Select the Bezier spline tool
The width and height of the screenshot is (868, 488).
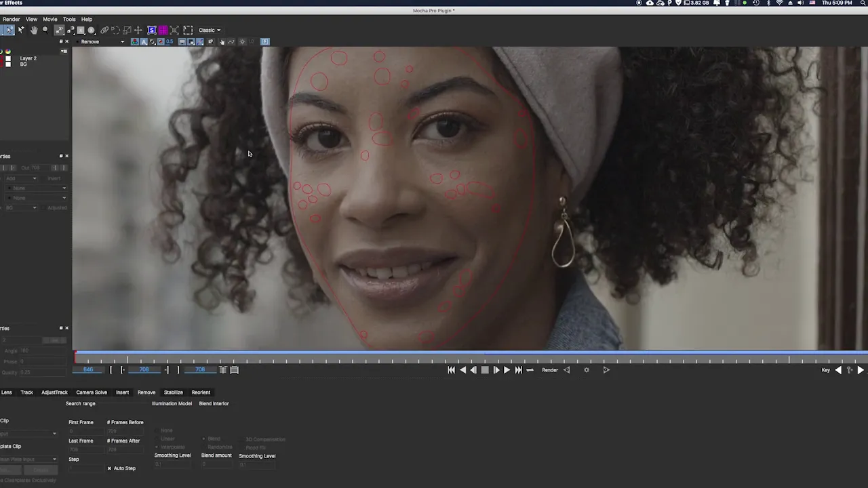tap(71, 30)
